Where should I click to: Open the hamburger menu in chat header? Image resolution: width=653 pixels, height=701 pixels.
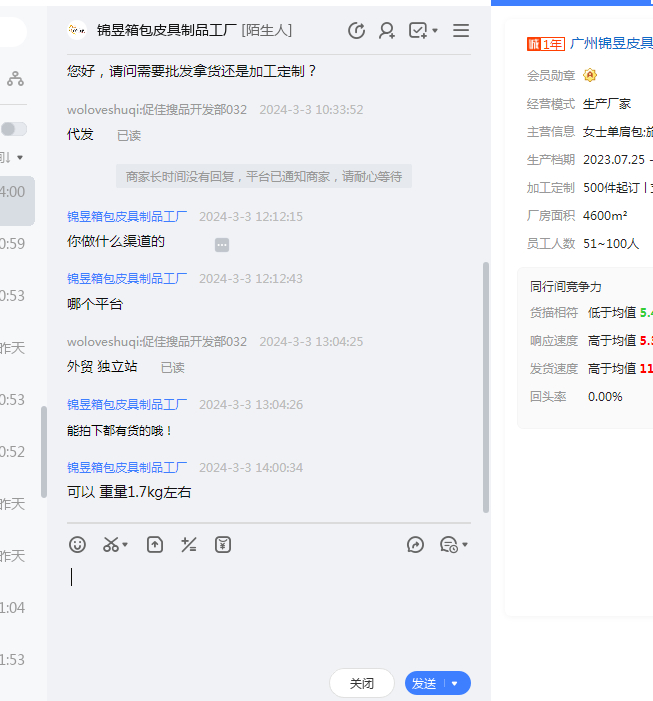click(x=461, y=30)
